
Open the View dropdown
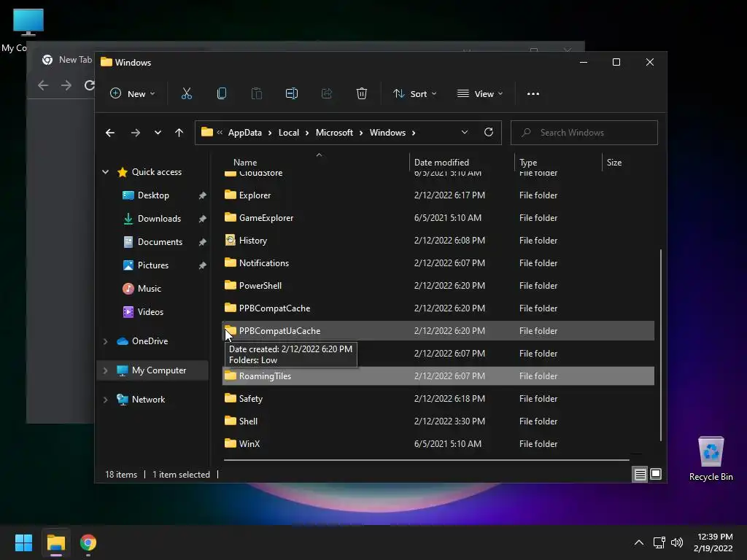(480, 94)
